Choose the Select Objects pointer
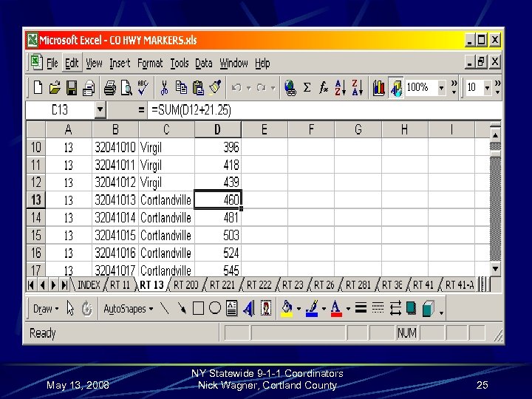 tap(70, 308)
